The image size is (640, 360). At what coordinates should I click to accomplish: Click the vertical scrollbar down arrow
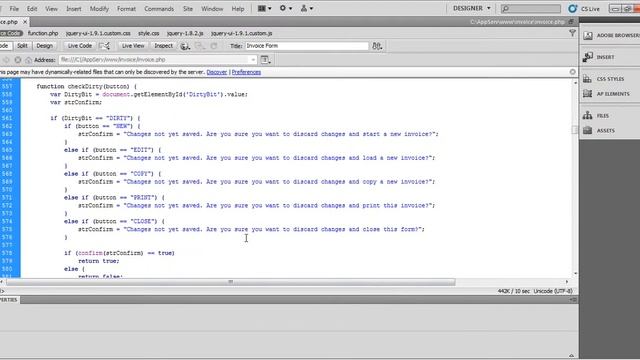(576, 273)
